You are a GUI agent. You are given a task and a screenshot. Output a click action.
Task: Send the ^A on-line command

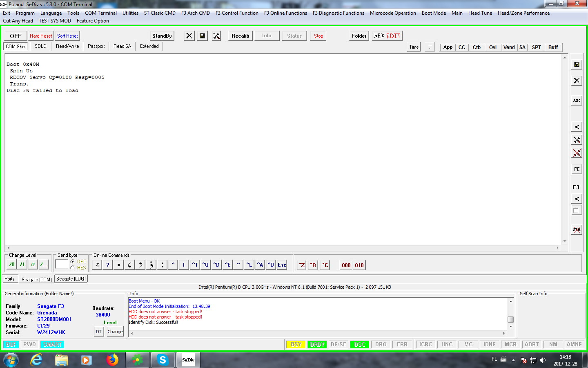pos(260,265)
